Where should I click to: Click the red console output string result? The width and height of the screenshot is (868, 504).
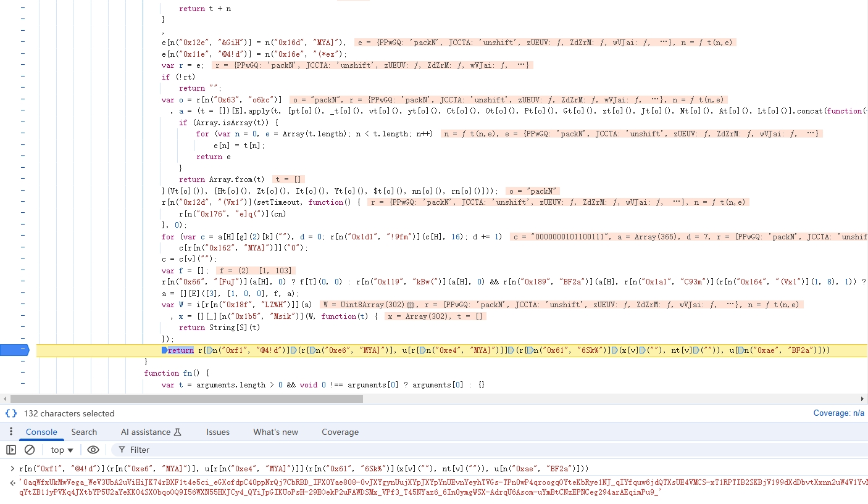pos(443,487)
